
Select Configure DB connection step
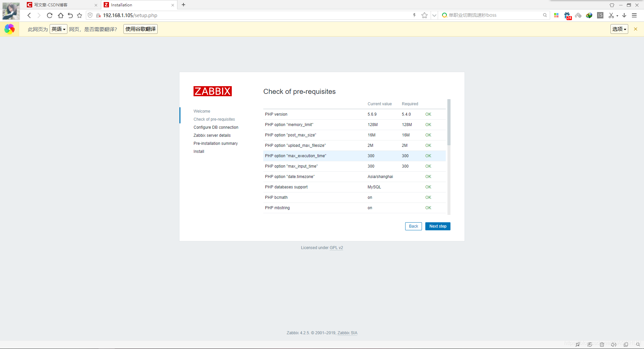pos(216,127)
